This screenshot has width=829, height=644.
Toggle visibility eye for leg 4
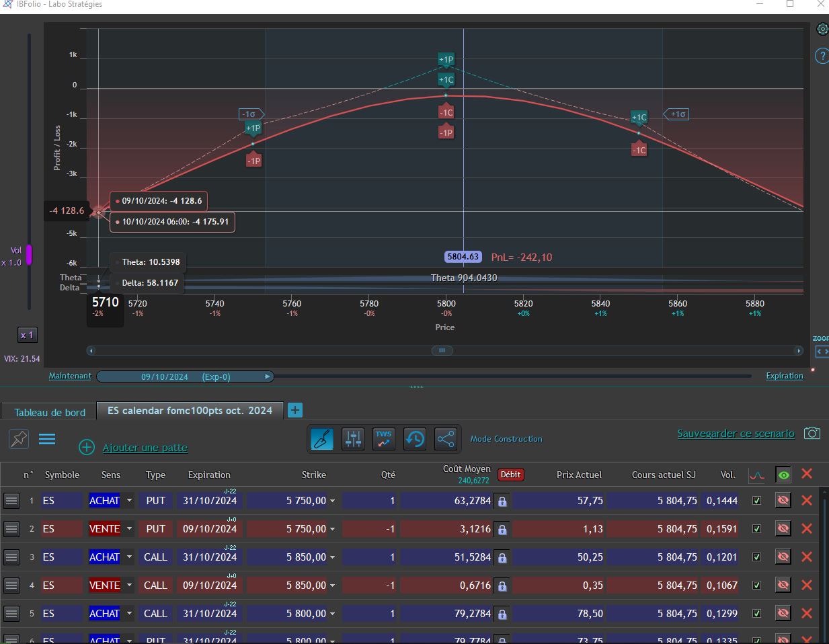[783, 585]
